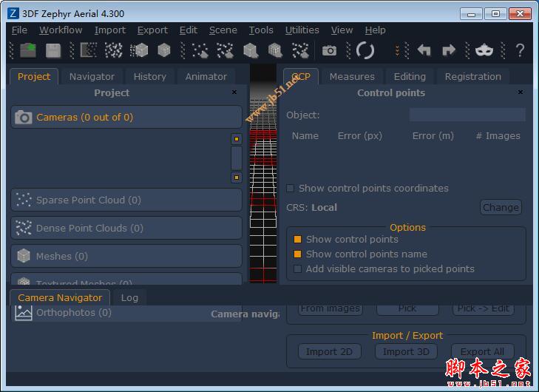
Task: Switch to the Registration tab
Action: pos(473,76)
